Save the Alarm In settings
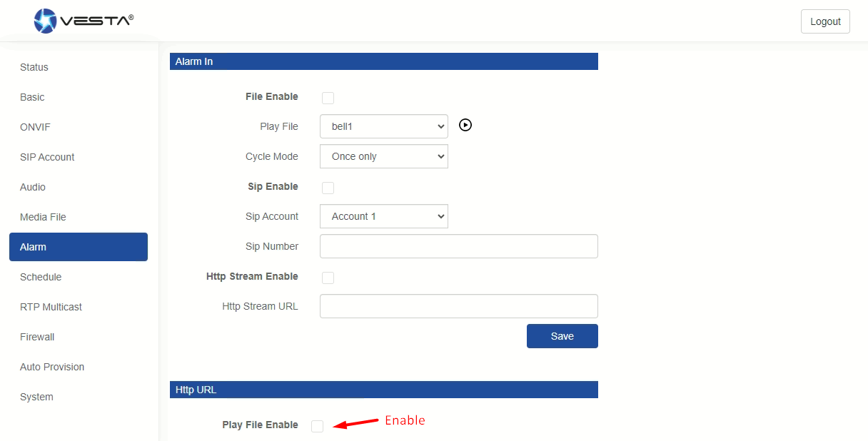 [562, 336]
